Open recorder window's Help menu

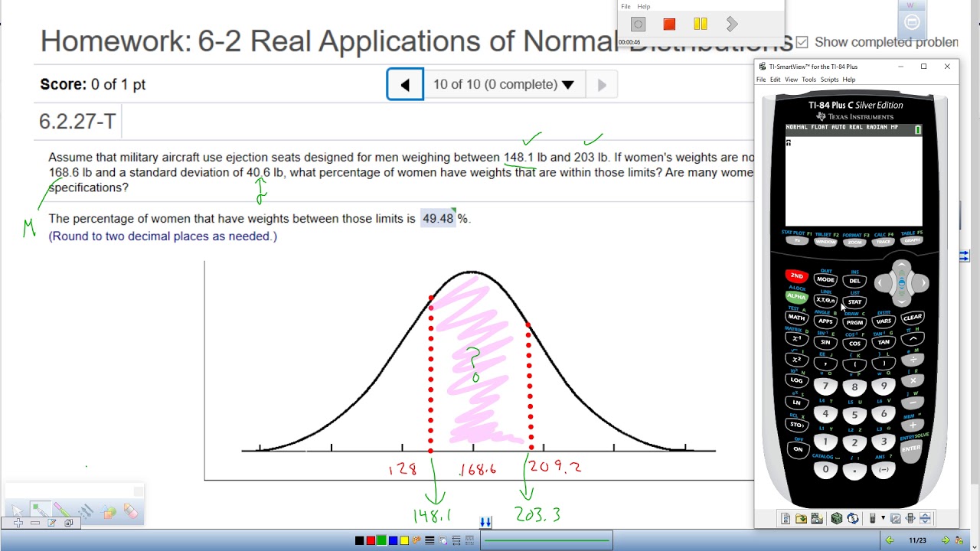pos(644,7)
